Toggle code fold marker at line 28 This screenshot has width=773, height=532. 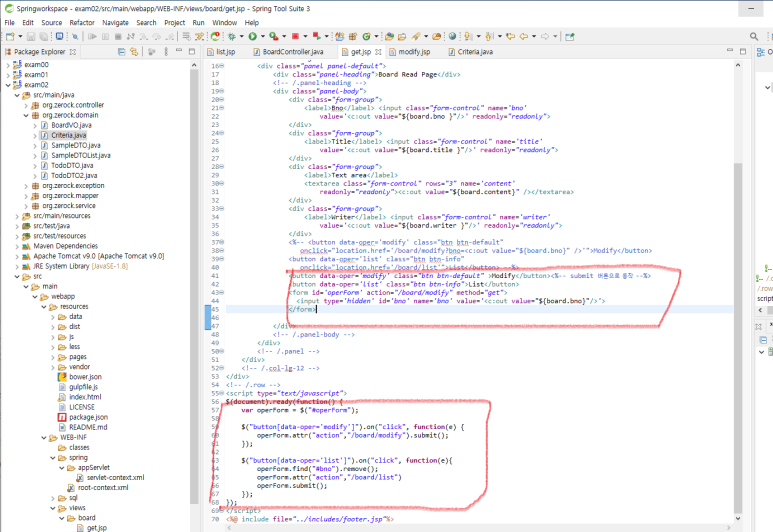221,167
